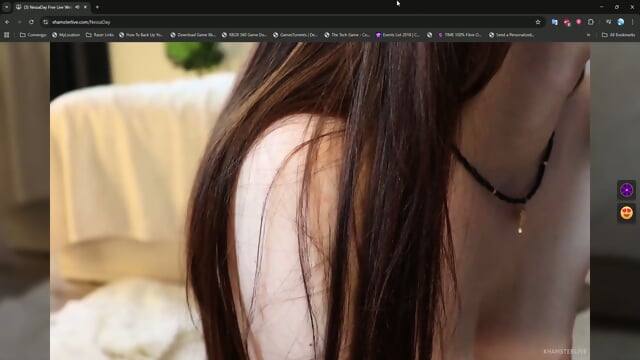The height and width of the screenshot is (360, 640).
Task: Open the TIME 100% Fibre bookmark
Action: pos(460,35)
